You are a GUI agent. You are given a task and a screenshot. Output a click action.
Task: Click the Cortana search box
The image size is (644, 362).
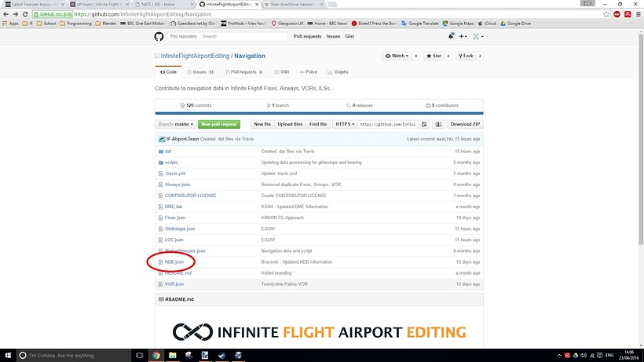74,355
